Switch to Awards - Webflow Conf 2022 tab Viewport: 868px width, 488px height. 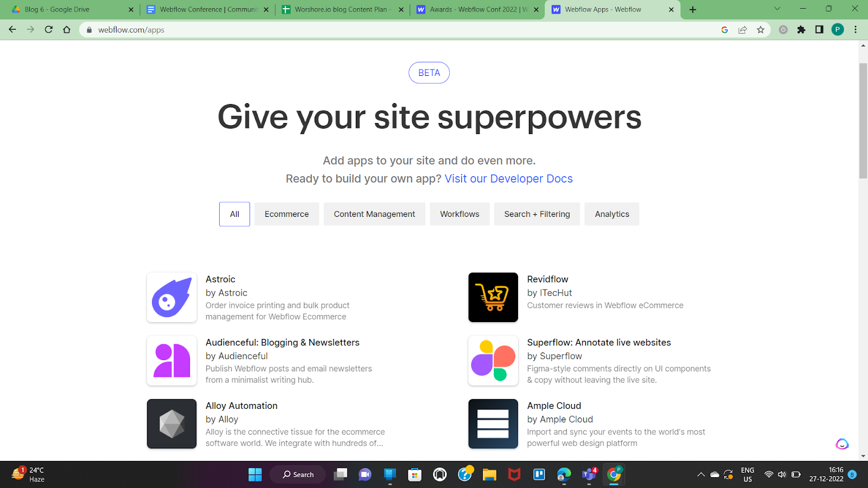477,10
